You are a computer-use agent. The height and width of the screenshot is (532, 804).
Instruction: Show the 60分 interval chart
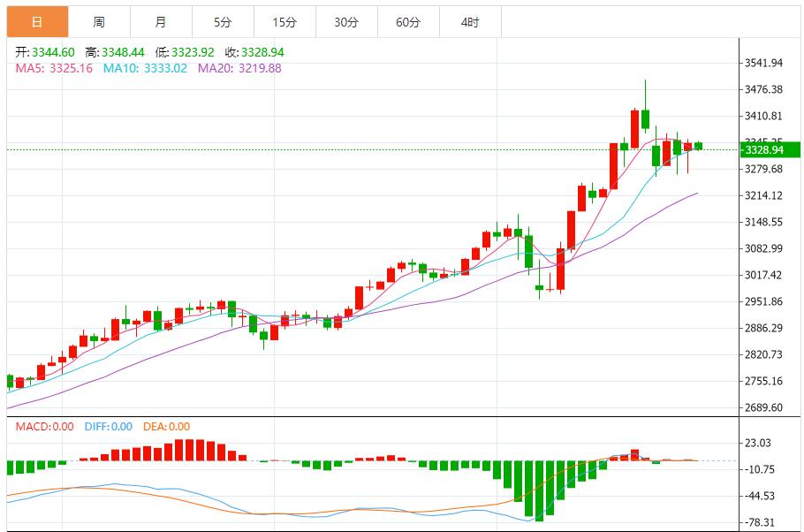[408, 22]
